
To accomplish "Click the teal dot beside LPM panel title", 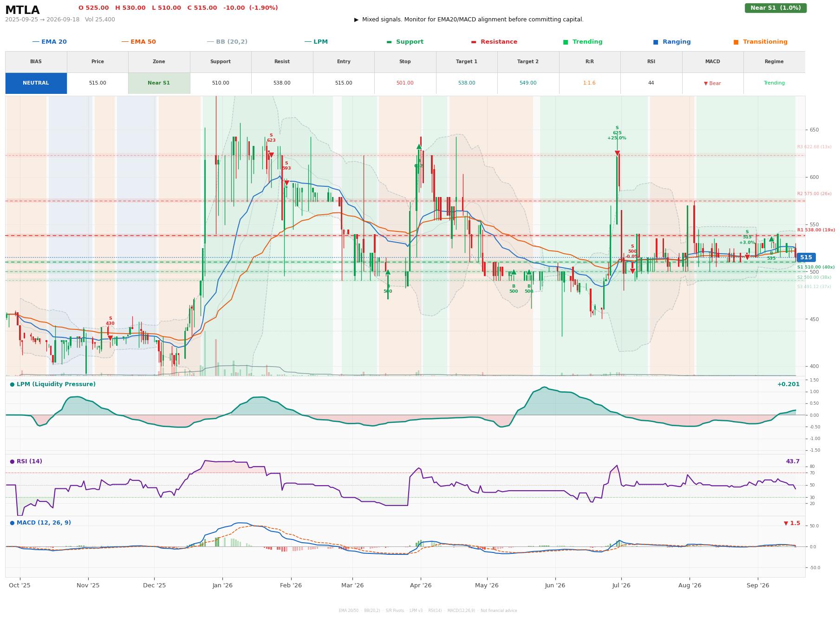I will (x=12, y=384).
